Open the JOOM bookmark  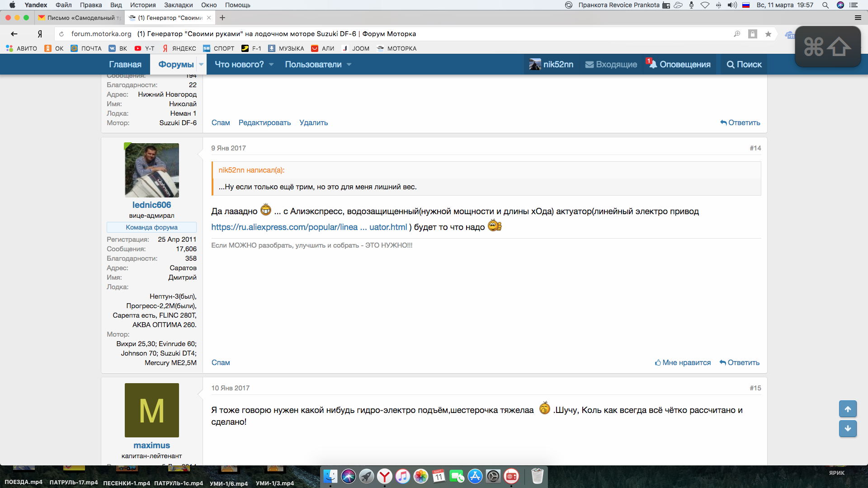[356, 48]
